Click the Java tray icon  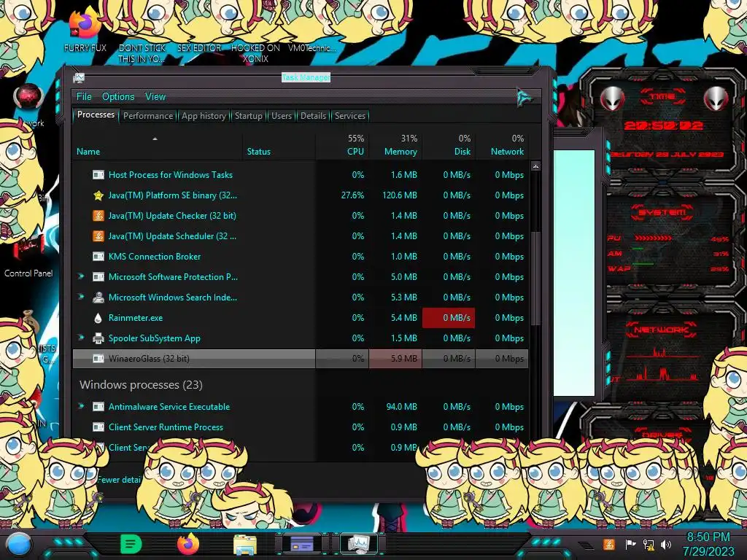coord(608,544)
